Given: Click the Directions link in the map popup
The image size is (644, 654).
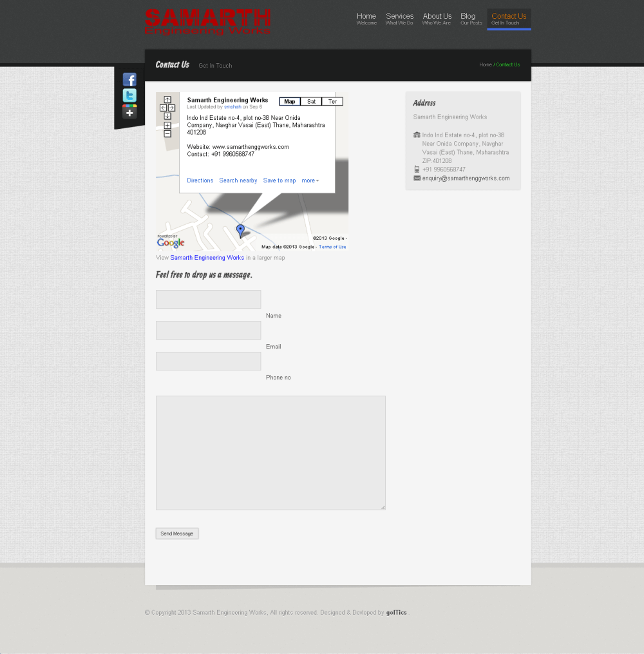Looking at the screenshot, I should (200, 180).
